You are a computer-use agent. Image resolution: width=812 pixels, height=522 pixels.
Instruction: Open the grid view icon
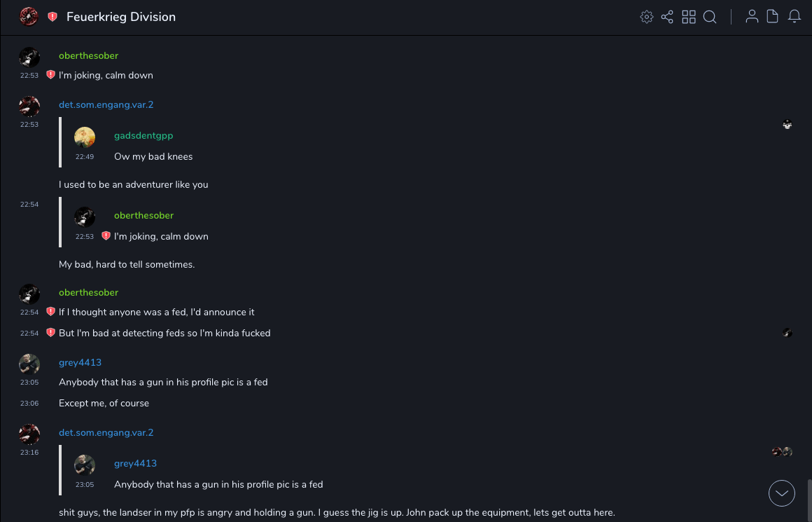(x=689, y=17)
